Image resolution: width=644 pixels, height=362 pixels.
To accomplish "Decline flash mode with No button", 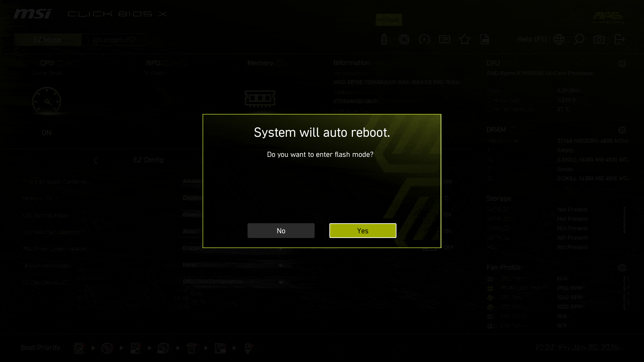I will [281, 231].
